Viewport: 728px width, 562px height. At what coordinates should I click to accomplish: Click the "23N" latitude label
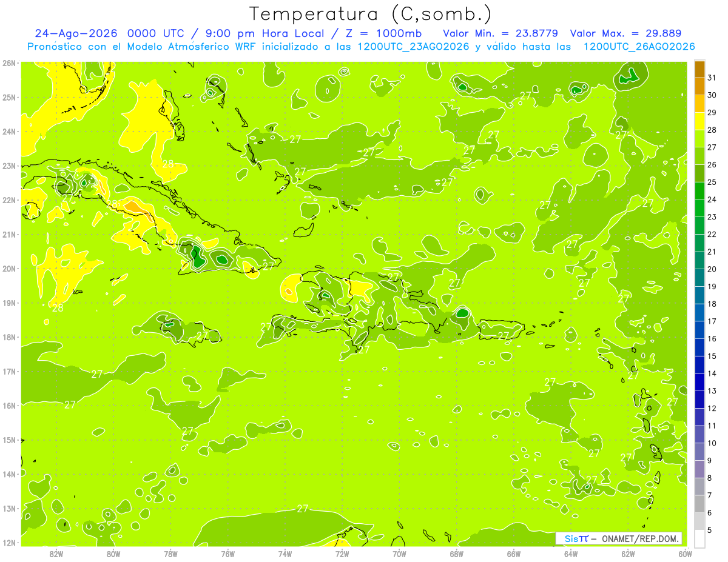coord(8,166)
